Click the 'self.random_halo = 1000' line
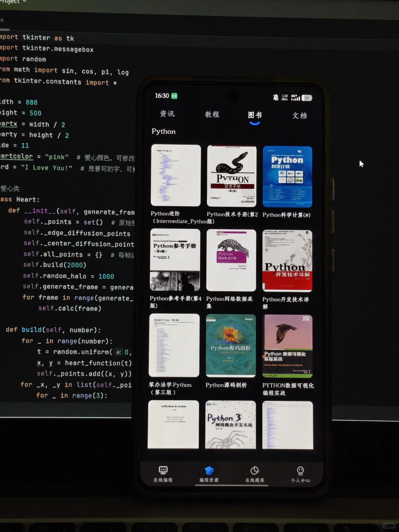 click(x=68, y=276)
